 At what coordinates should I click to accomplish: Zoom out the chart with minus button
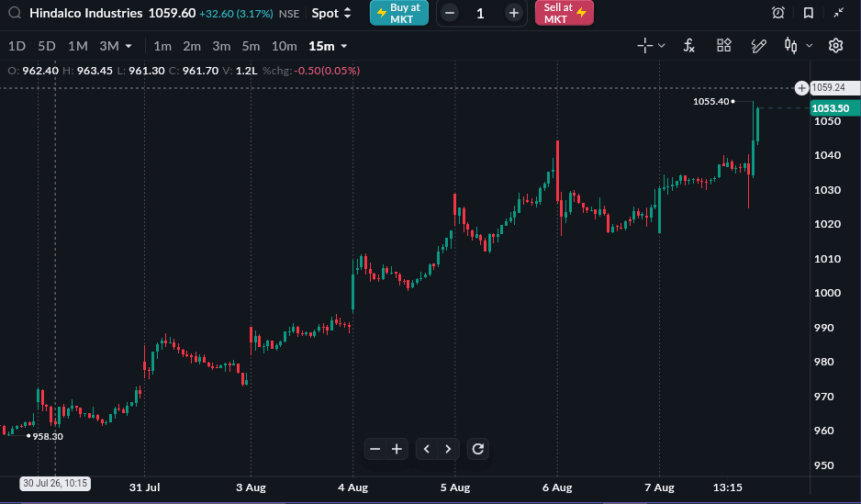tap(375, 449)
